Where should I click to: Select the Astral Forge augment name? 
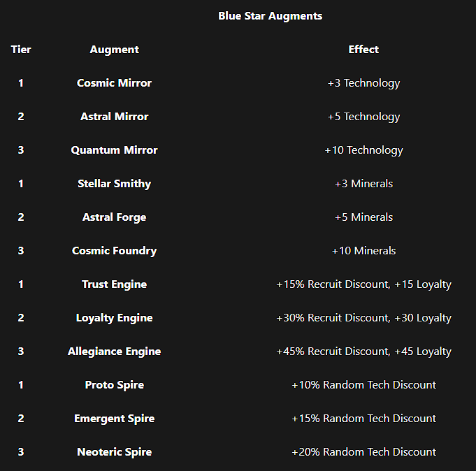114,217
